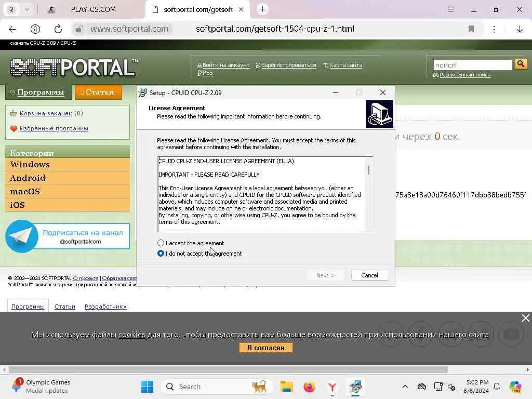Click the site search input field
The height and width of the screenshot is (399, 532).
click(473, 65)
